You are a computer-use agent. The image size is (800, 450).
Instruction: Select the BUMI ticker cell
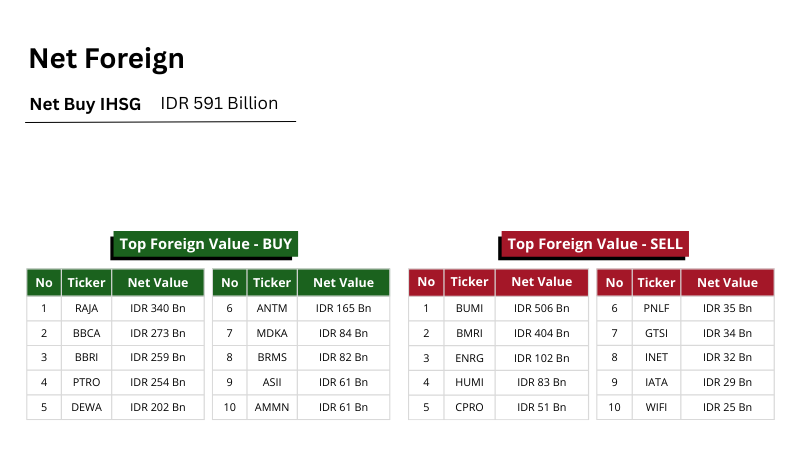[x=469, y=308]
